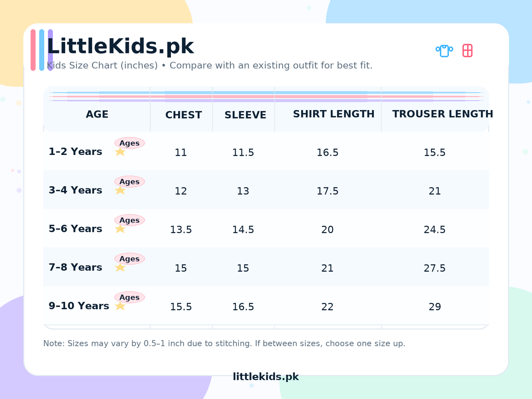Click the blue shirt icon in header
The image size is (532, 399).
click(x=444, y=50)
